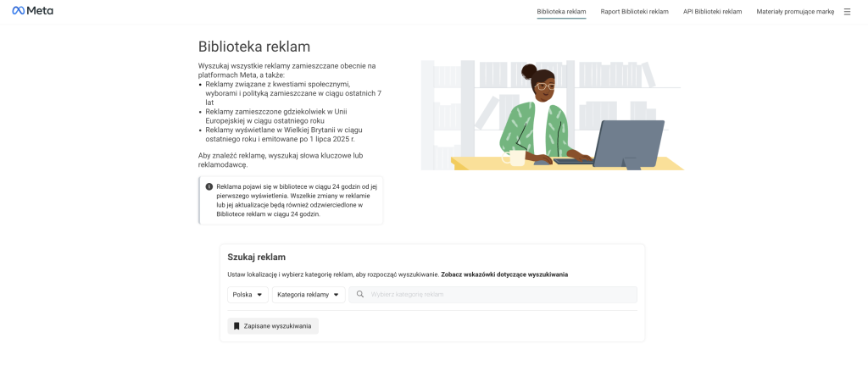Click the text 'Reklama pojawi się w bibliotece'
868x366 pixels.
pos(263,186)
